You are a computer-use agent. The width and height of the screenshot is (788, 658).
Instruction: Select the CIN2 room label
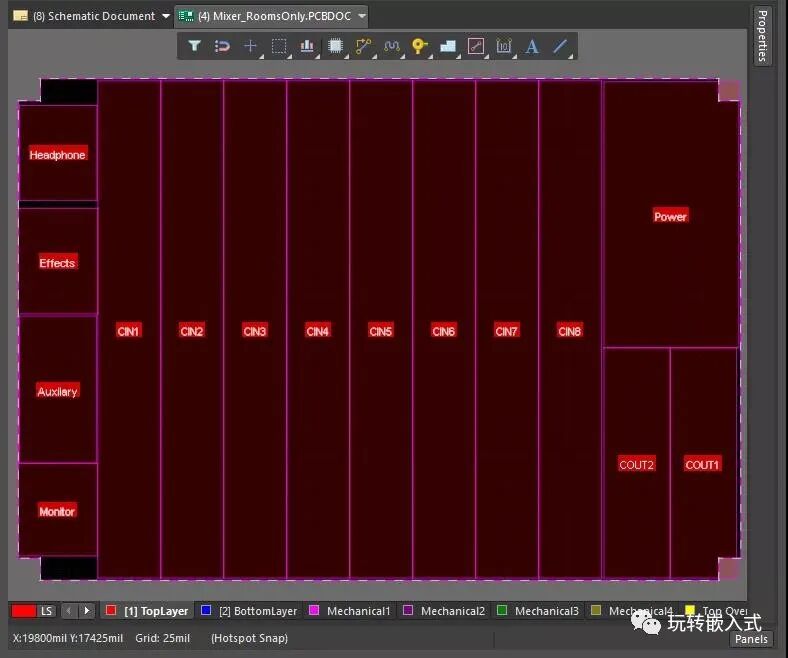click(191, 331)
